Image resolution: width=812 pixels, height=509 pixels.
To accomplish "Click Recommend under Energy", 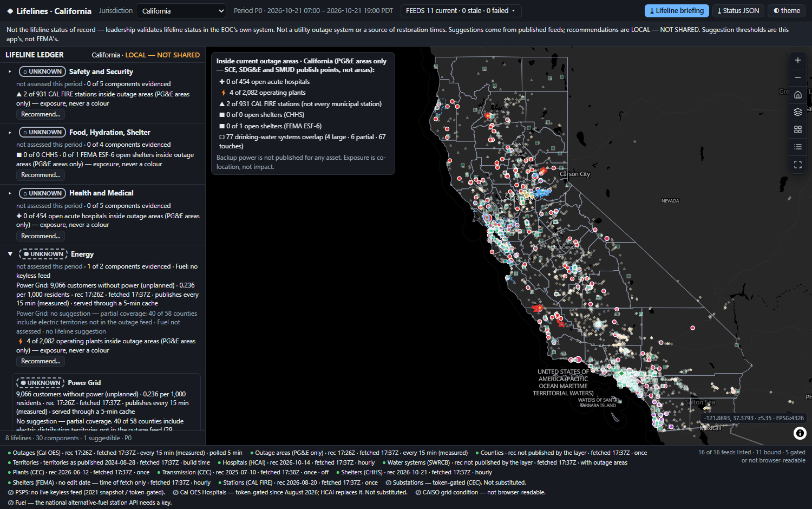I will click(x=41, y=361).
